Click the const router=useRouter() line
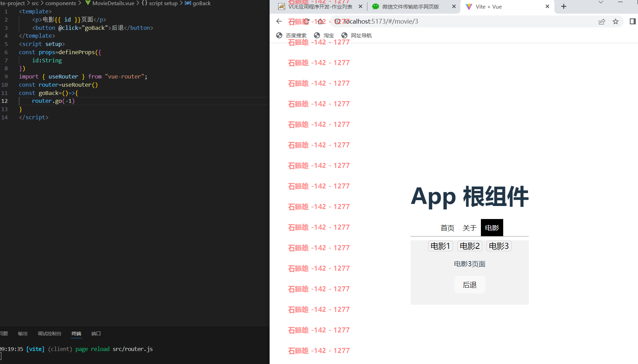 pyautogui.click(x=58, y=85)
